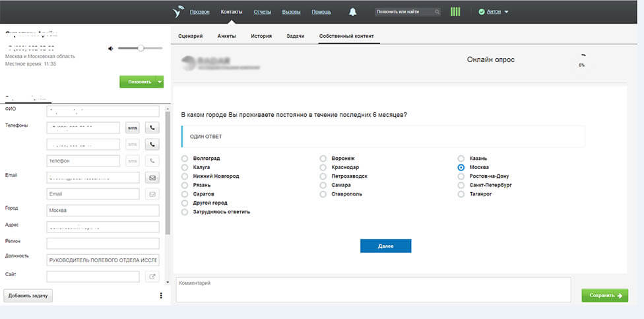The width and height of the screenshot is (644, 319).
Task: Open the three-dot menu near Добавить задачу
Action: point(161,295)
